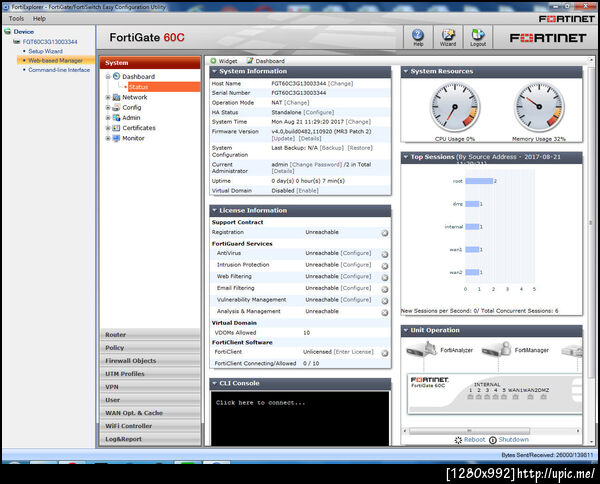600x484 pixels.
Task: Click the Monitor tree icon
Action: point(116,139)
